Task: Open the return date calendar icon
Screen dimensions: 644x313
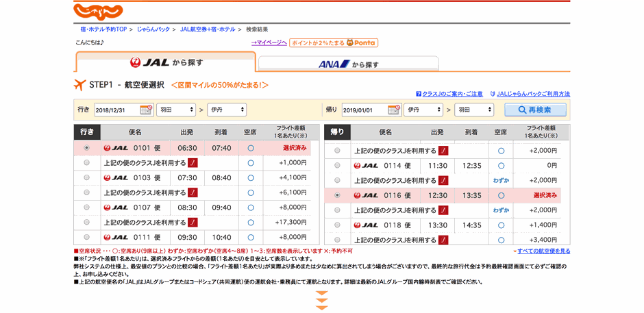Action: point(393,110)
